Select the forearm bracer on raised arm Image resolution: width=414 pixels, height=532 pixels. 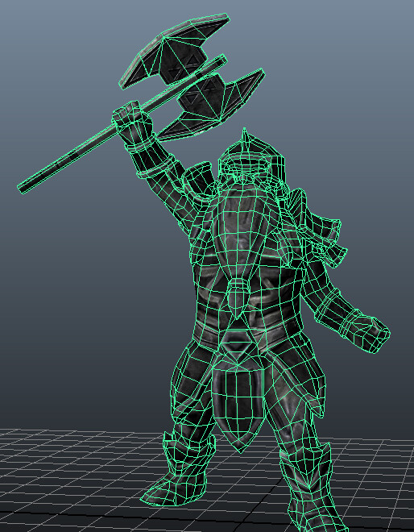(155, 163)
